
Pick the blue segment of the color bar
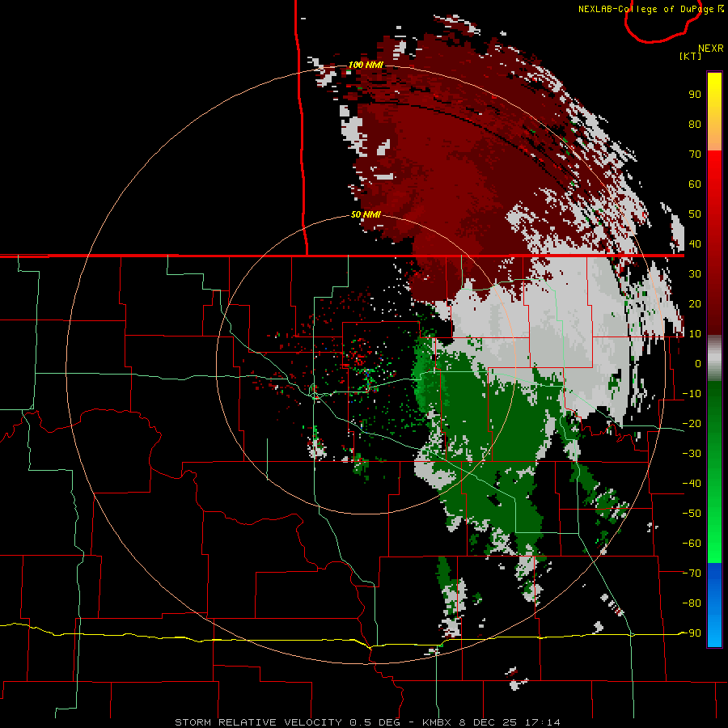pyautogui.click(x=714, y=605)
